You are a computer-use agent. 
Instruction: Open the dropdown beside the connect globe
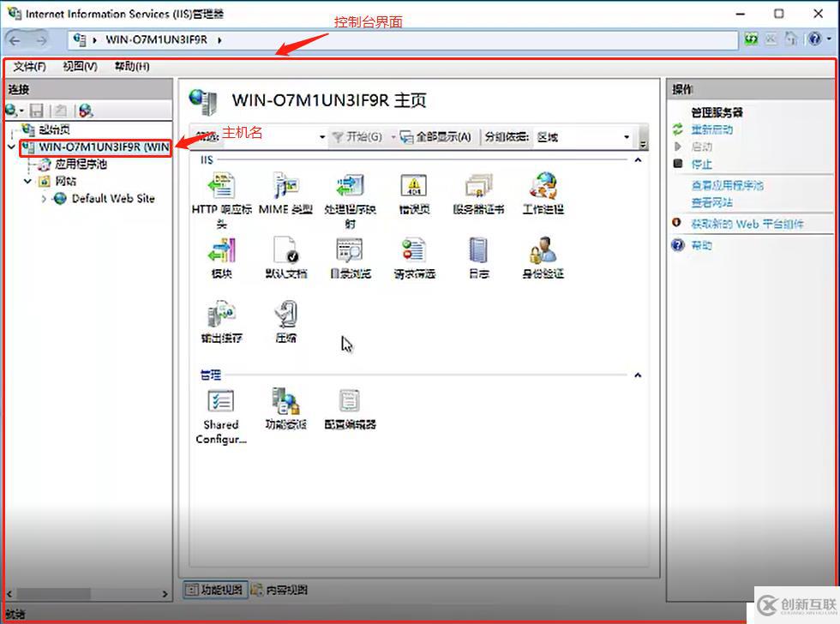[22, 111]
